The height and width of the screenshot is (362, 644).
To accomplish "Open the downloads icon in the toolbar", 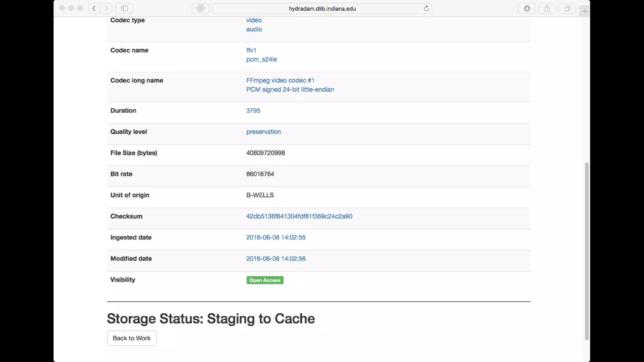I will point(527,8).
